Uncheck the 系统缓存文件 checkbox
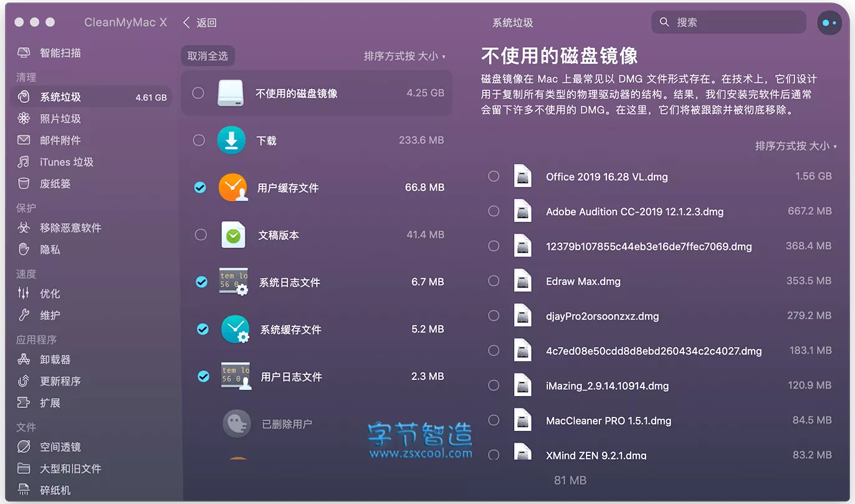This screenshot has width=855, height=504. [x=203, y=329]
